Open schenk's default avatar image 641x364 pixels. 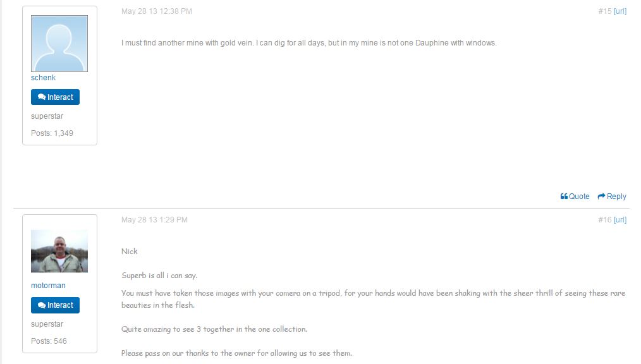point(59,44)
